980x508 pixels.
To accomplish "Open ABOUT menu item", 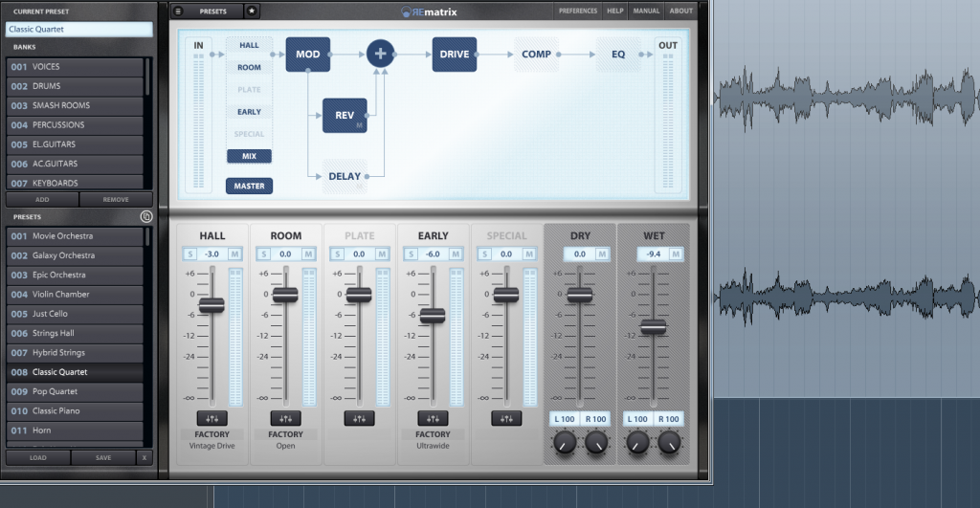I will [680, 11].
